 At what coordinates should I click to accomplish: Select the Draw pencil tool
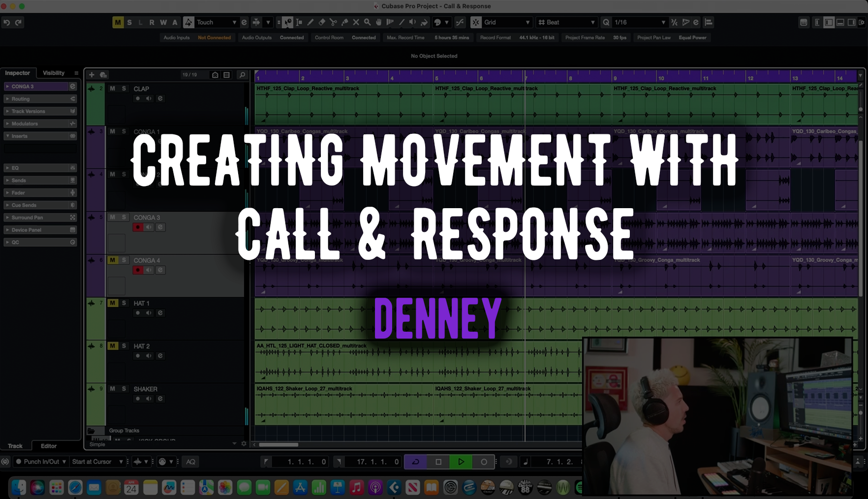tap(310, 22)
